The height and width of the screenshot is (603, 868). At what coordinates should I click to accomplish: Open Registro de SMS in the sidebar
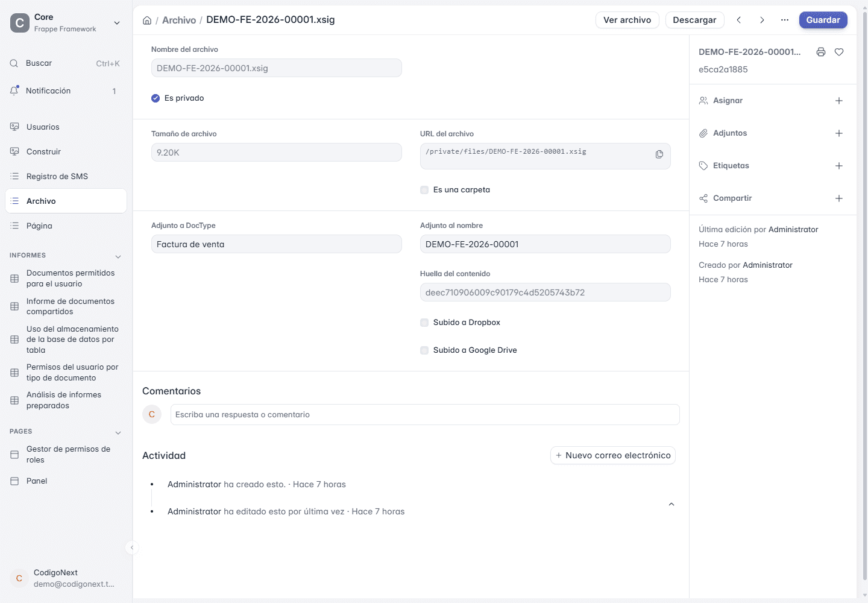(66, 177)
